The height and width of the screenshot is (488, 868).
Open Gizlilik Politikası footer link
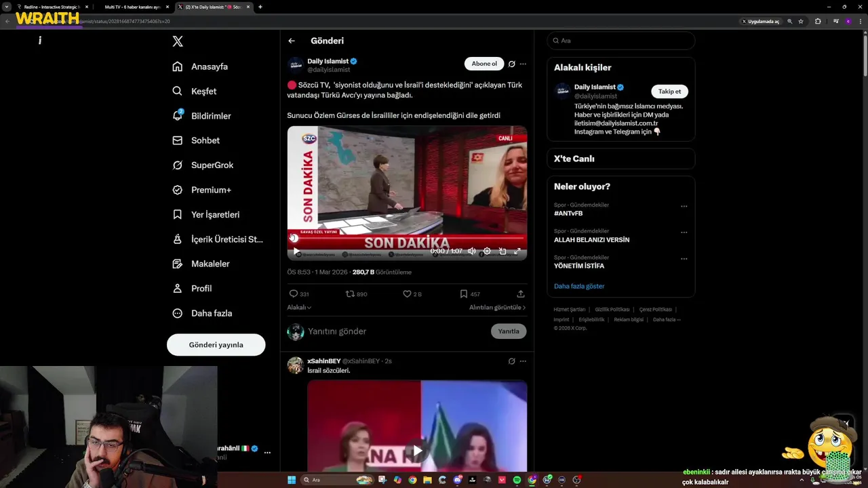click(612, 310)
